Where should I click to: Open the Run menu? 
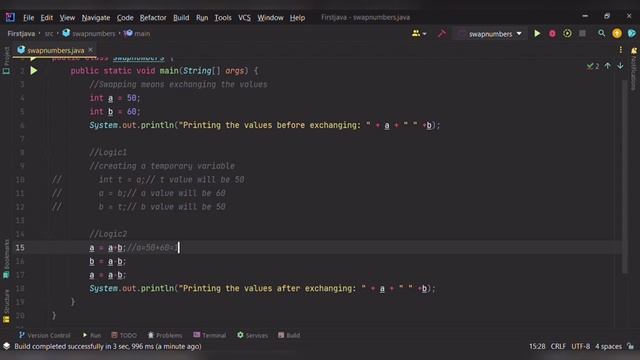coord(202,18)
